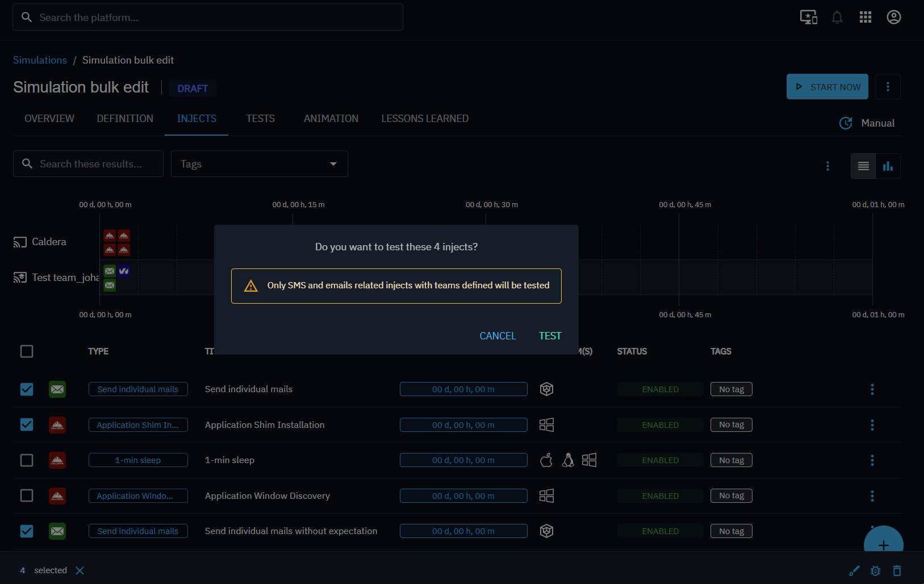Cancel the test injects dialog
924x584 pixels.
tap(497, 336)
